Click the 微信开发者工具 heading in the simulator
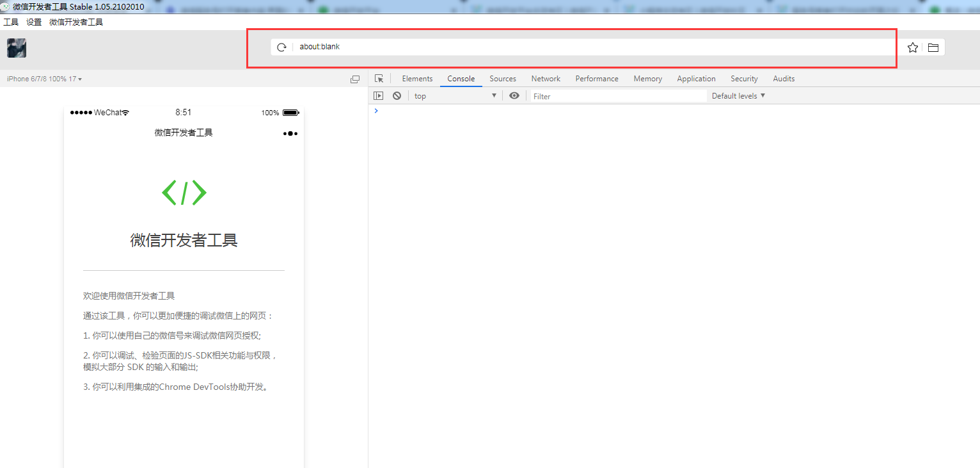 (184, 240)
